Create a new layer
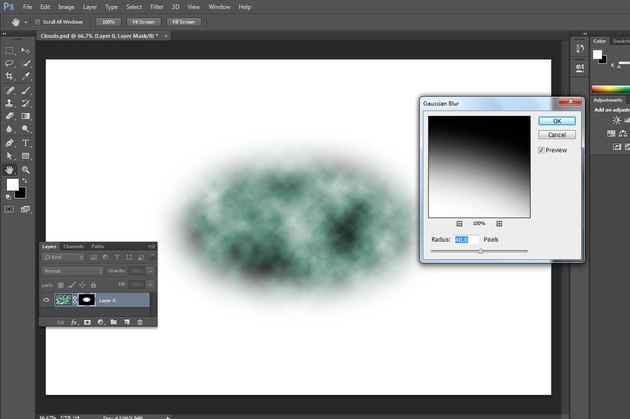Screen dimensions: 630x419 127,322
